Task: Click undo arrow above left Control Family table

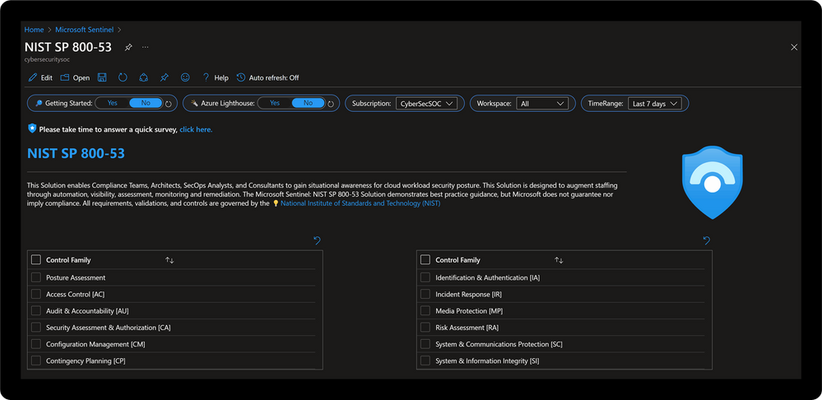Action: pos(317,241)
